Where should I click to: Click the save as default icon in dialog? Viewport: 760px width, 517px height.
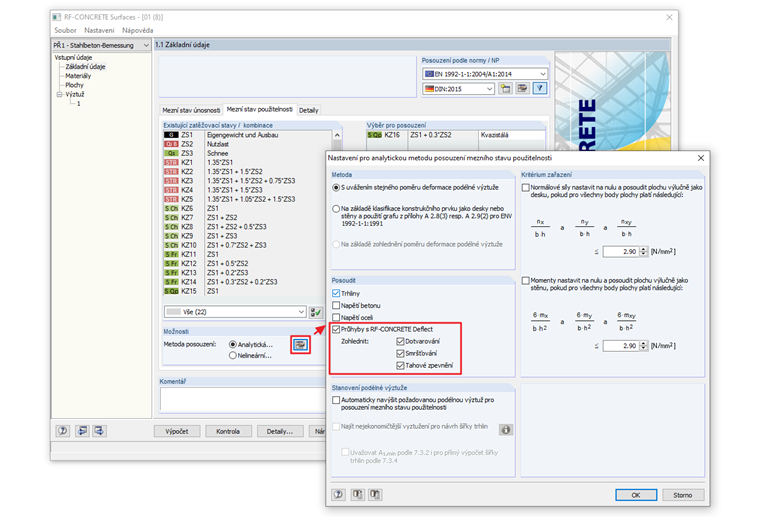point(375,494)
